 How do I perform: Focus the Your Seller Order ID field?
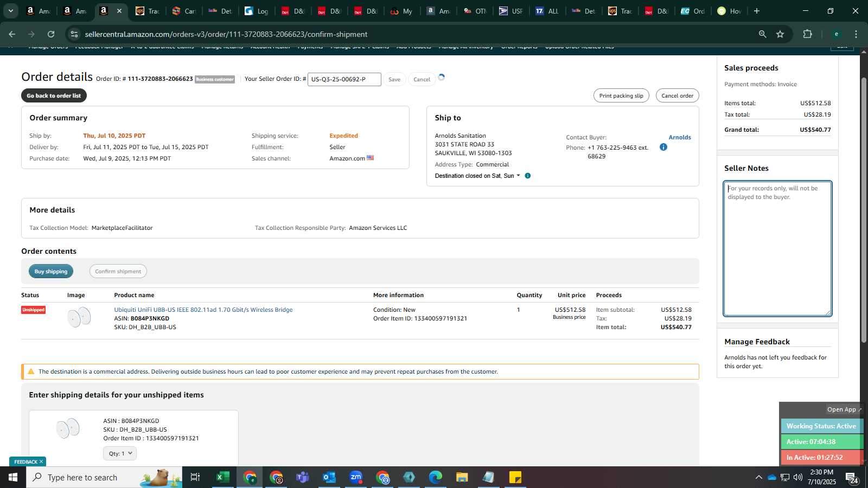[344, 79]
